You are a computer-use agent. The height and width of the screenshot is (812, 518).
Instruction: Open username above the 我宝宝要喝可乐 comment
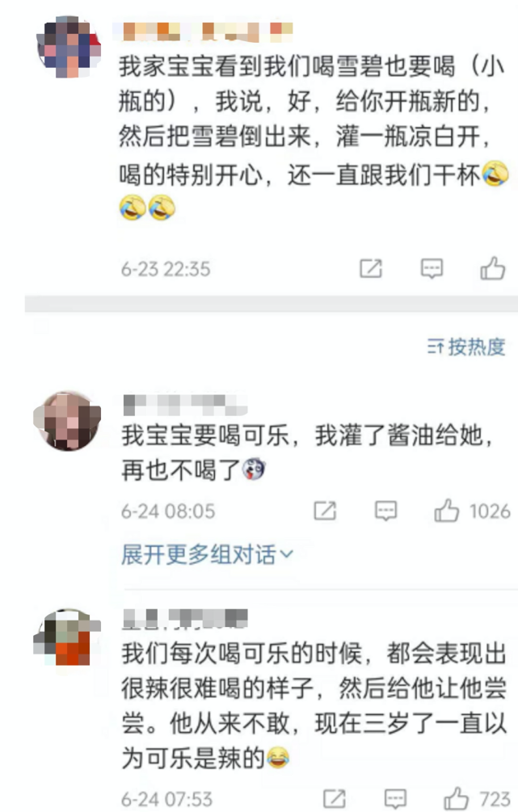click(x=185, y=405)
